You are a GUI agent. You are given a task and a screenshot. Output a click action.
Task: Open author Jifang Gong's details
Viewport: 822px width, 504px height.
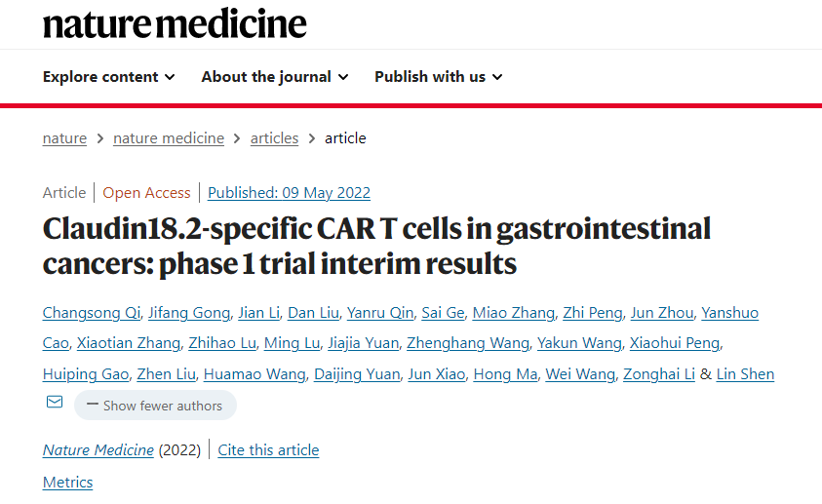(x=189, y=313)
